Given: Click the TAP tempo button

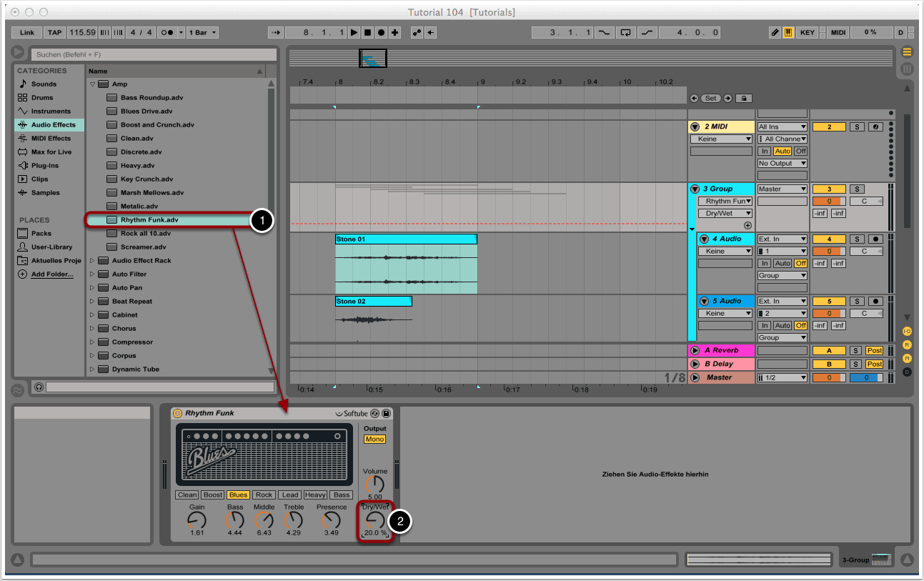Looking at the screenshot, I should 54,32.
